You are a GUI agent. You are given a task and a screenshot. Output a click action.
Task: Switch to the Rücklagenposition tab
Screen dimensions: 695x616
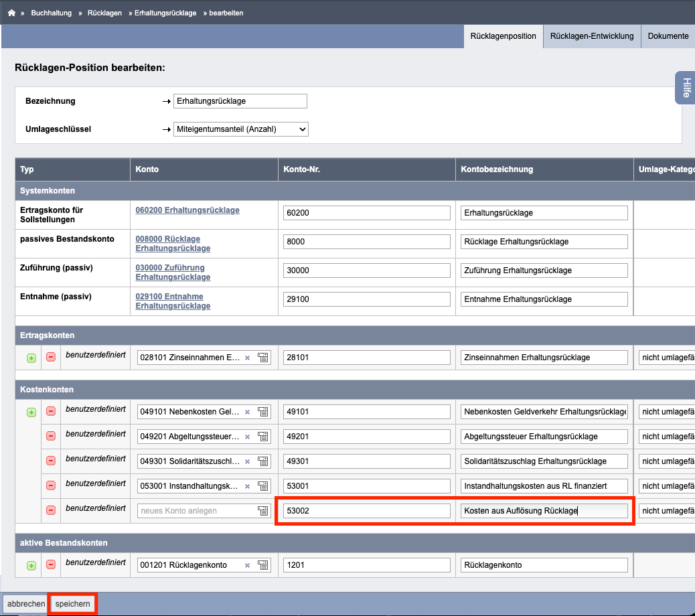coord(503,36)
